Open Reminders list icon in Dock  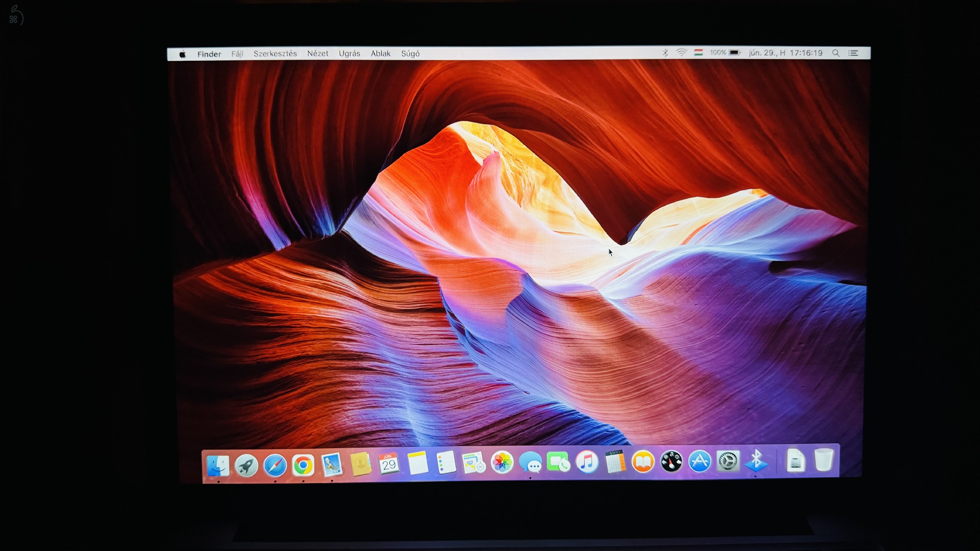tap(446, 462)
